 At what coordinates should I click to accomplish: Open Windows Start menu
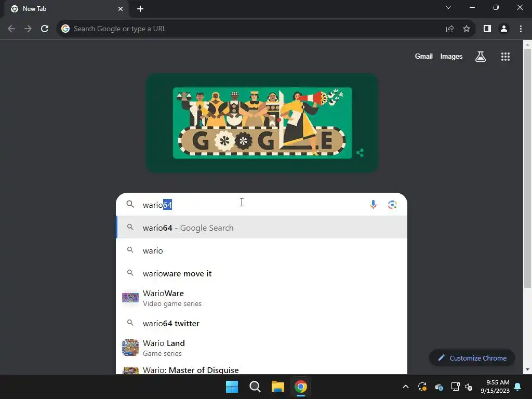pos(232,387)
